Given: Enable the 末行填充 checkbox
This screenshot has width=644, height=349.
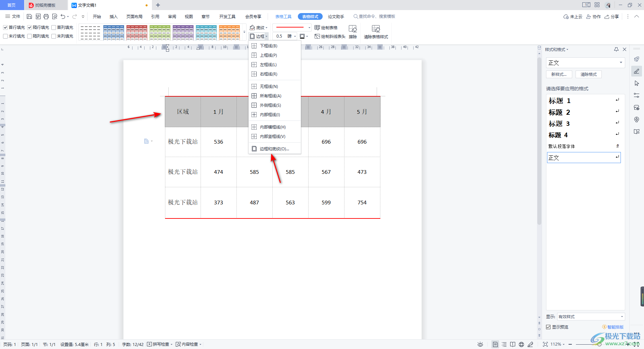Looking at the screenshot, I should pos(5,36).
